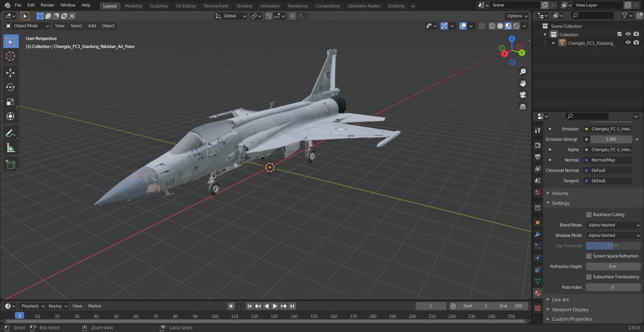This screenshot has width=644, height=332.
Task: Select the Scale tool
Action: pyautogui.click(x=10, y=102)
